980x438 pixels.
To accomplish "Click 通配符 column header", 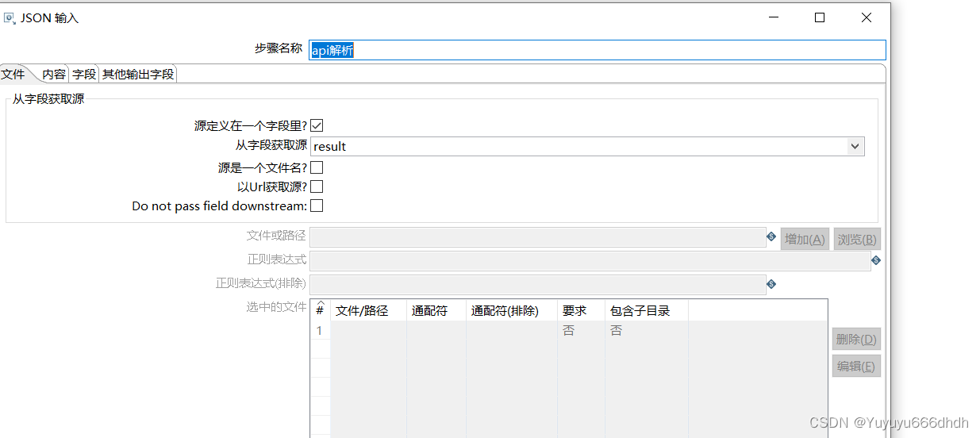I will 436,310.
